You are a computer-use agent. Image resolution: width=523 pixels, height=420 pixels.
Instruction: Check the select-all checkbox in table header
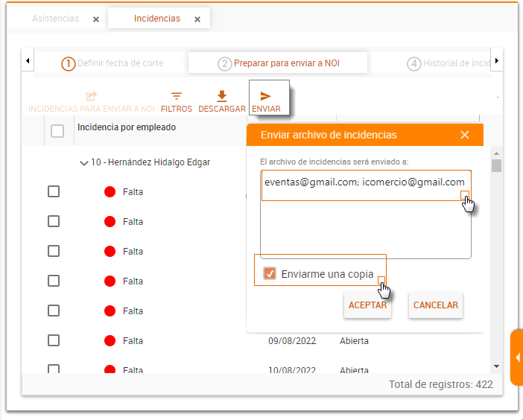tap(57, 132)
